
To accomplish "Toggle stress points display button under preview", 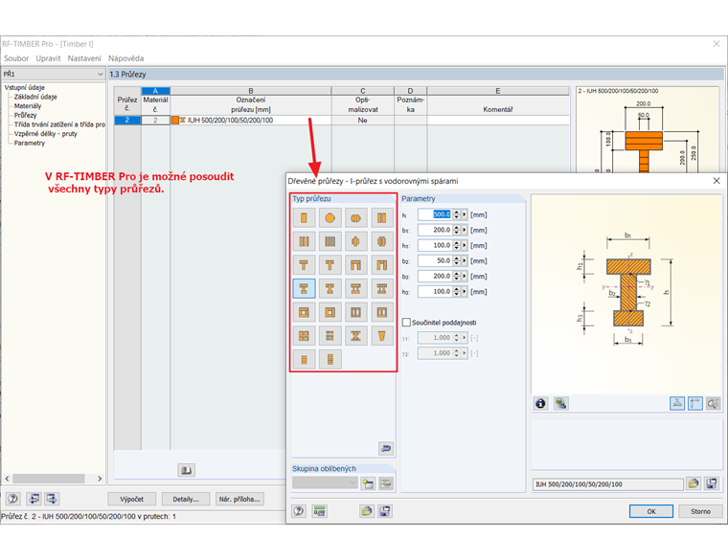I will pyautogui.click(x=677, y=403).
